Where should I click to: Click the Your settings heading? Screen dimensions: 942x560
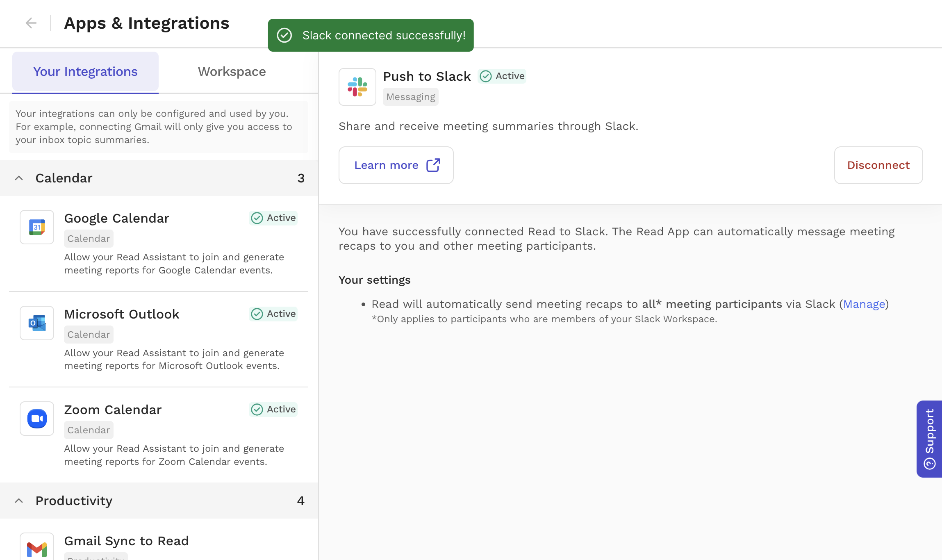[375, 280]
